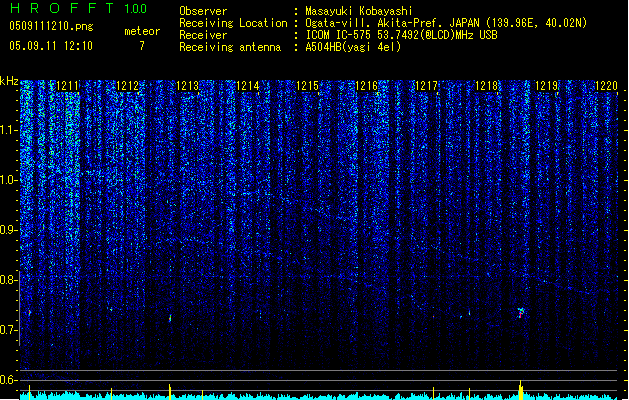This screenshot has height=400, width=629.
Task: Click the HROFFT program title text
Action: [62, 8]
